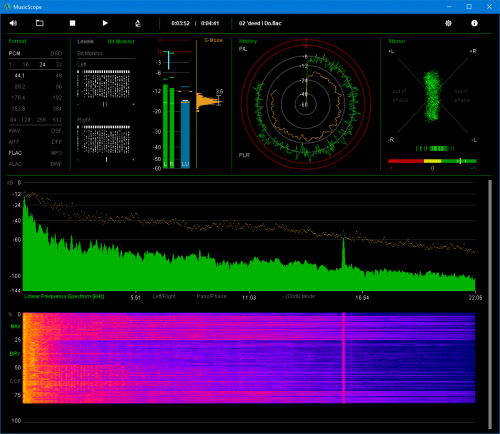Click the Format panel heading

tap(17, 41)
